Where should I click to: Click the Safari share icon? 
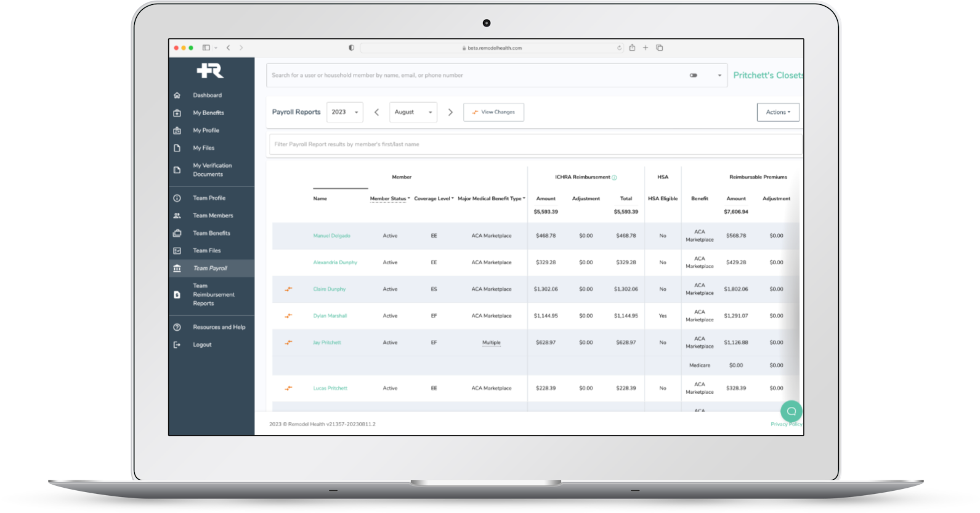[632, 47]
